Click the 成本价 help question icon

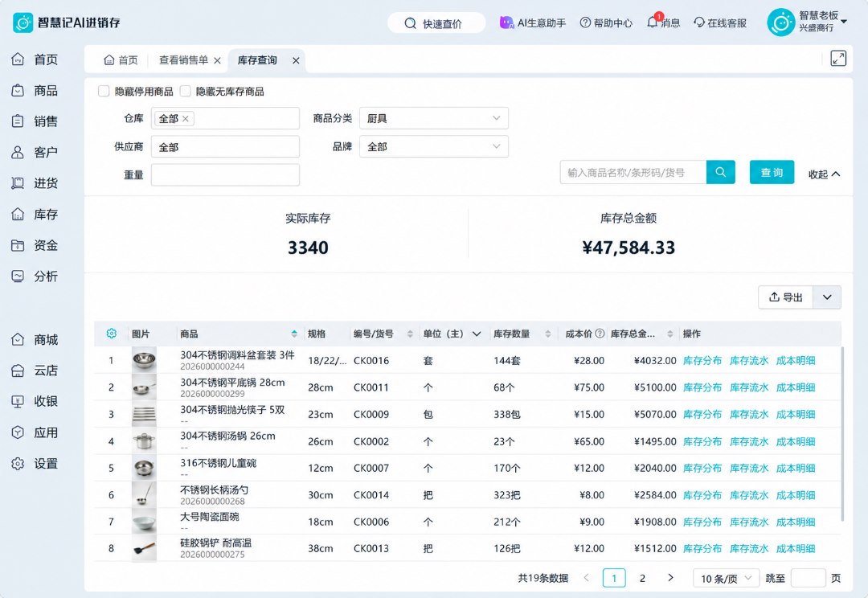(x=600, y=334)
